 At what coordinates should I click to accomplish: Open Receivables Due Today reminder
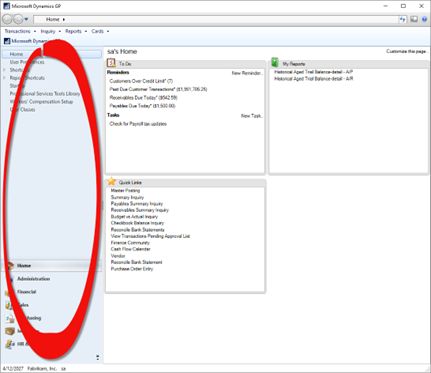click(x=143, y=98)
